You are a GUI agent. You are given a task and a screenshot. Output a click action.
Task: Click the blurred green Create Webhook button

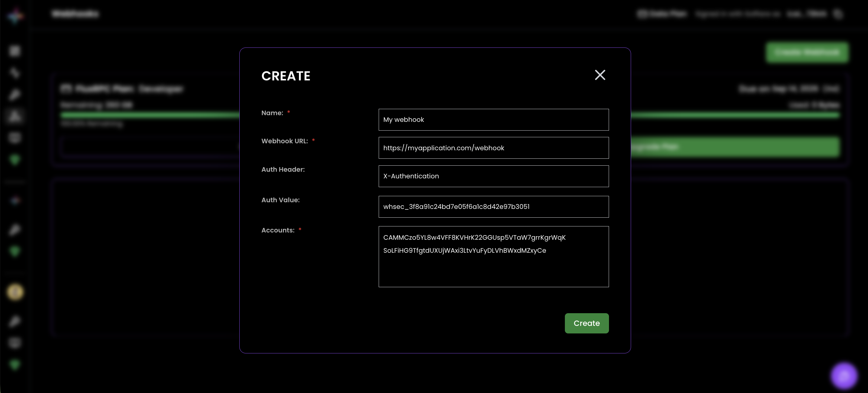click(x=807, y=52)
